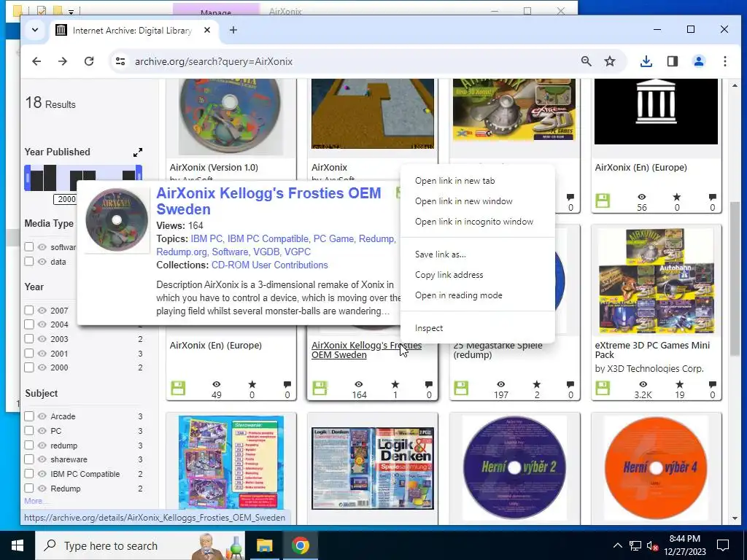Toggle Chrome side panel icon
The width and height of the screenshot is (747, 560).
point(672,61)
